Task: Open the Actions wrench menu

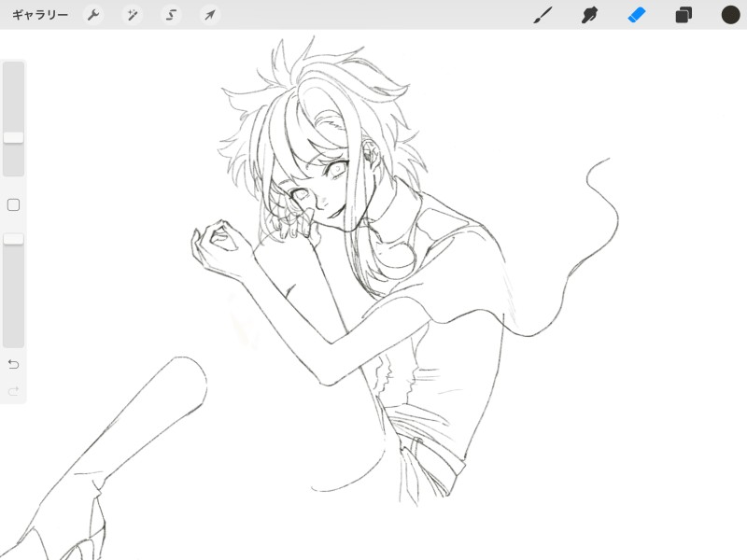Action: point(92,15)
